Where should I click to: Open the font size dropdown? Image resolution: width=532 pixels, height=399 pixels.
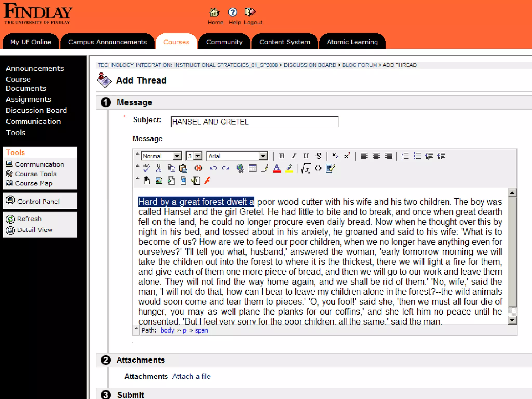point(198,156)
